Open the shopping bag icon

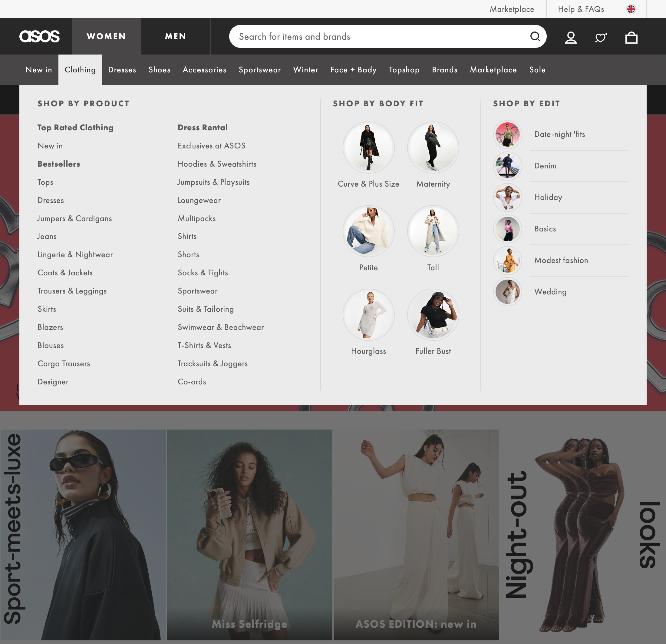click(631, 37)
